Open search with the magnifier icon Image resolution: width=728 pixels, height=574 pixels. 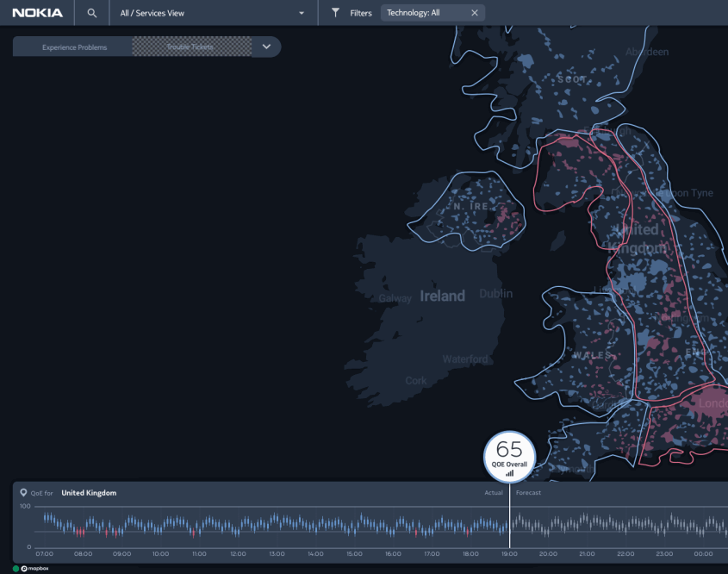click(92, 13)
